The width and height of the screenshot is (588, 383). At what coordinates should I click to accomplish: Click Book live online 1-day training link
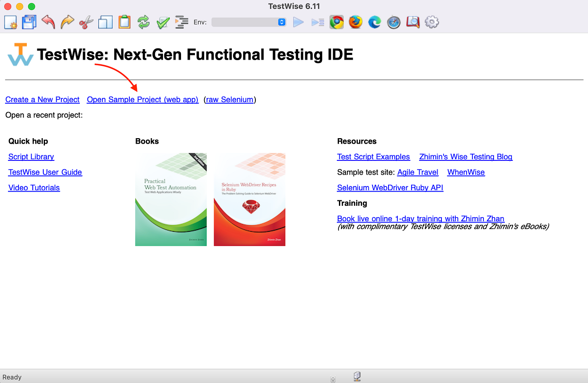[x=421, y=218]
